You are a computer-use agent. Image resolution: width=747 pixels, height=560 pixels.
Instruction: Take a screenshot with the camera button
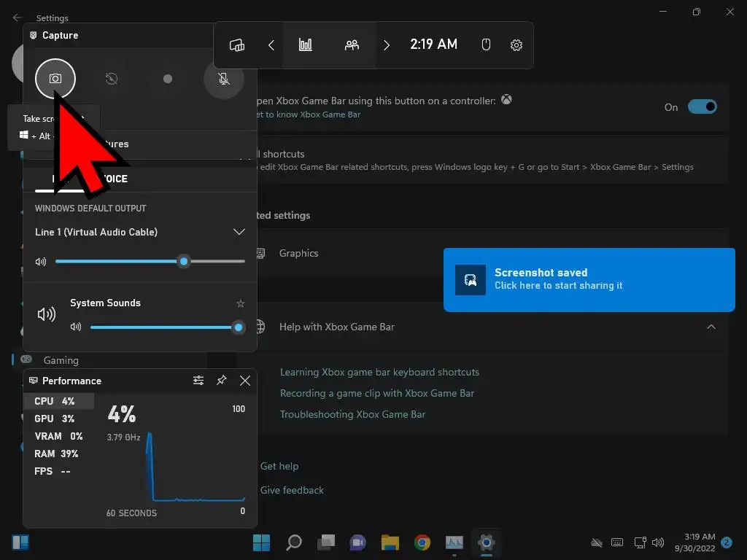pos(55,79)
